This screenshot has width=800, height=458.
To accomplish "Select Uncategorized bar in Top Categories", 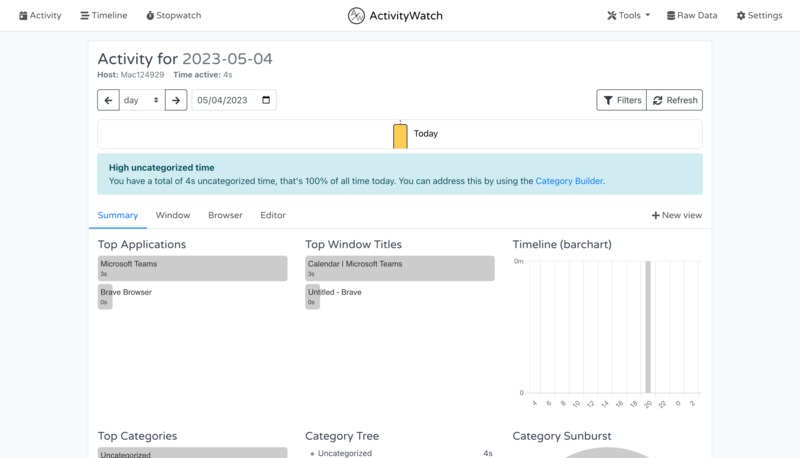I will coord(192,453).
